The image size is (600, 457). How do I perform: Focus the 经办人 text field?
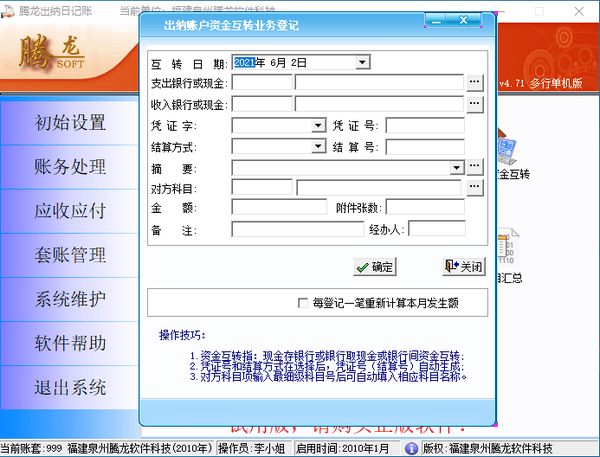(436, 229)
